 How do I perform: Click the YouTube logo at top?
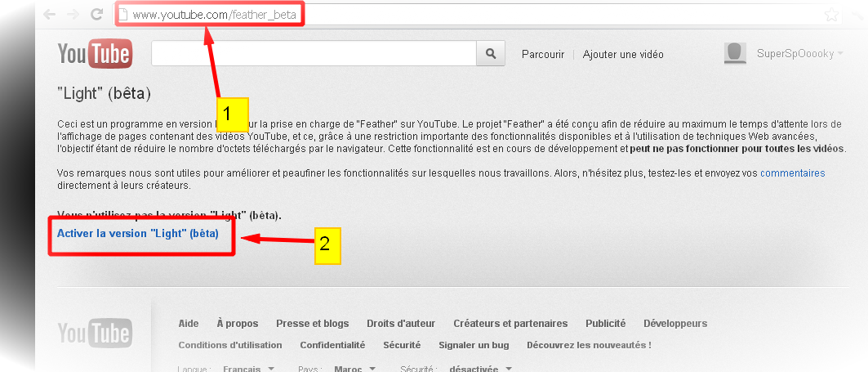(x=96, y=54)
